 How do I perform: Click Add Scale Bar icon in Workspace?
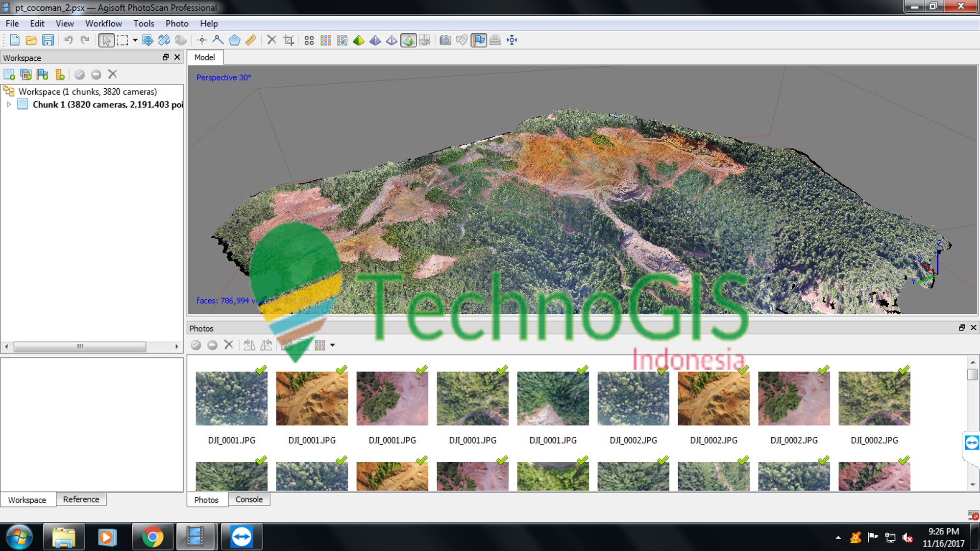point(60,75)
